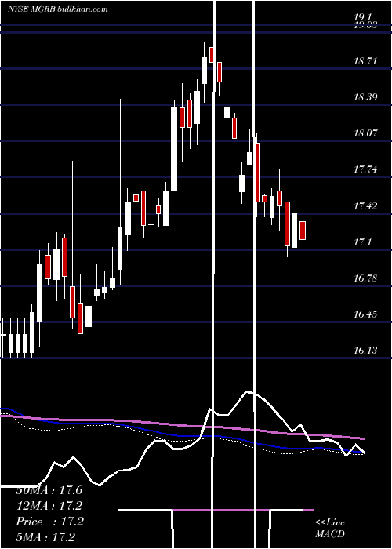Click the Price : 17.2 legend entry
This screenshot has width=392, height=549.
[x=49, y=522]
